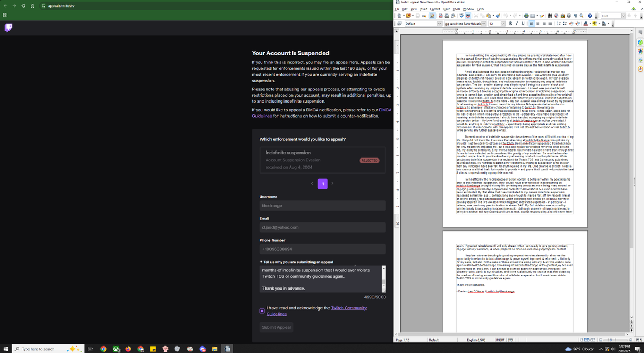This screenshot has height=353, width=644.
Task: Open Paste options dropdown arrow
Action: pos(493,16)
